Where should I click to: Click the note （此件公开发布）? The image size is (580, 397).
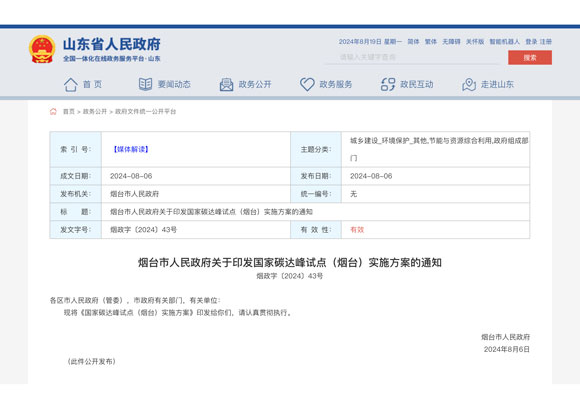91,361
